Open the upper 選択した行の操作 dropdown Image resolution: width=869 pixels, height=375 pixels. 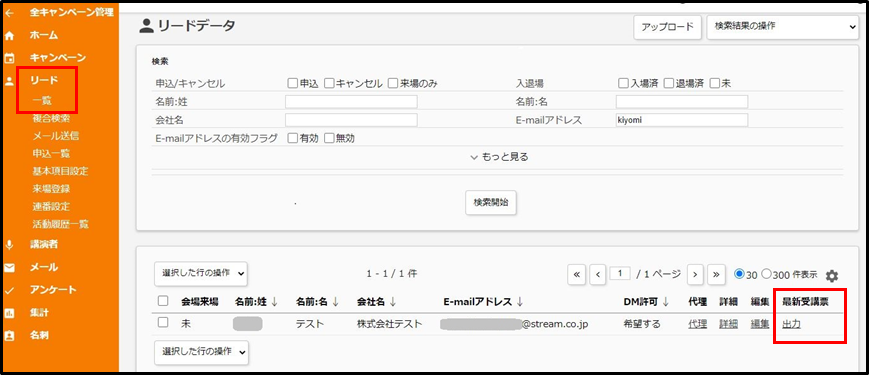coord(201,274)
